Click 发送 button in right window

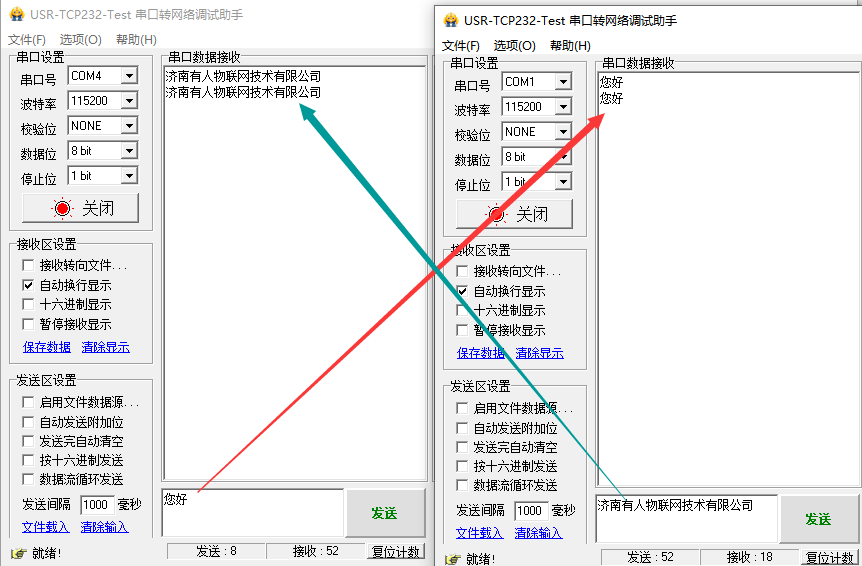pos(819,519)
